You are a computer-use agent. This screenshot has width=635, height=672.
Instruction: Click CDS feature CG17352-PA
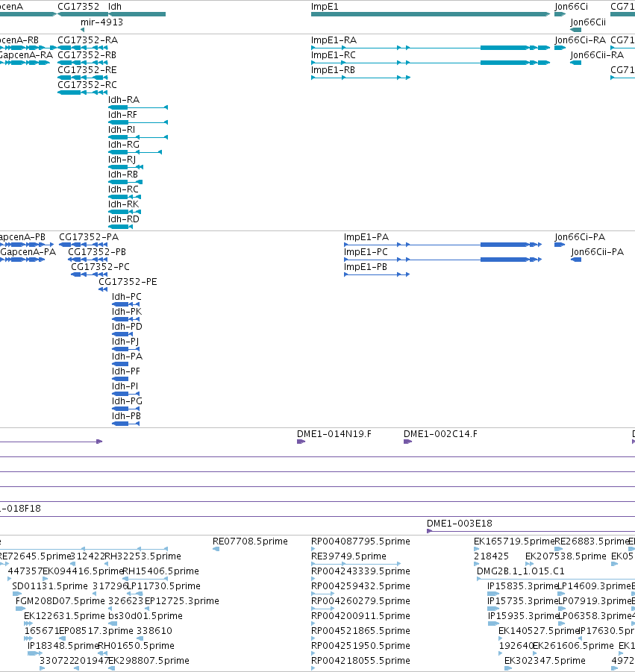[x=89, y=237]
